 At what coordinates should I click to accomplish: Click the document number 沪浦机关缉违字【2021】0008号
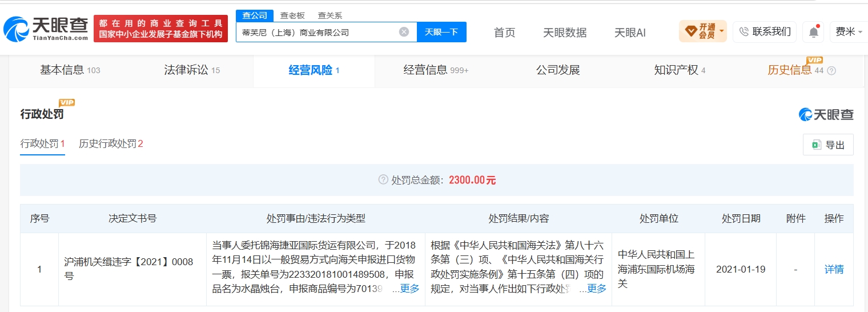[129, 269]
